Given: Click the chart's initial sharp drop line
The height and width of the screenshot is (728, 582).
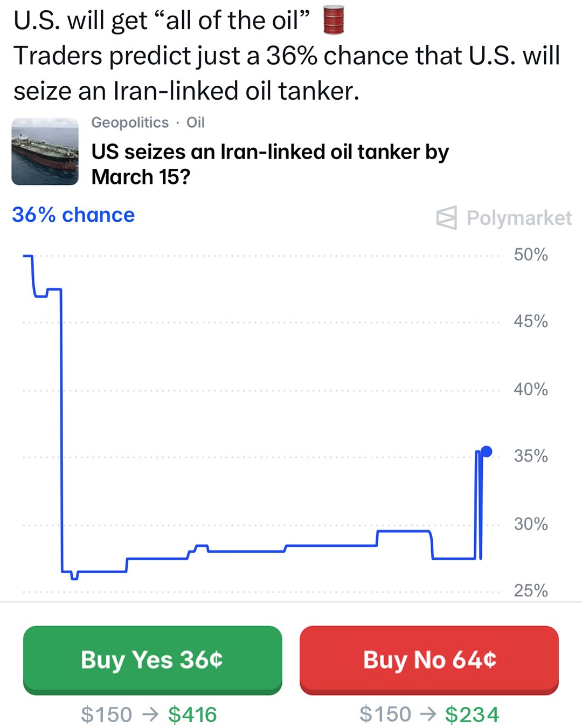Looking at the screenshot, I should coord(61,431).
